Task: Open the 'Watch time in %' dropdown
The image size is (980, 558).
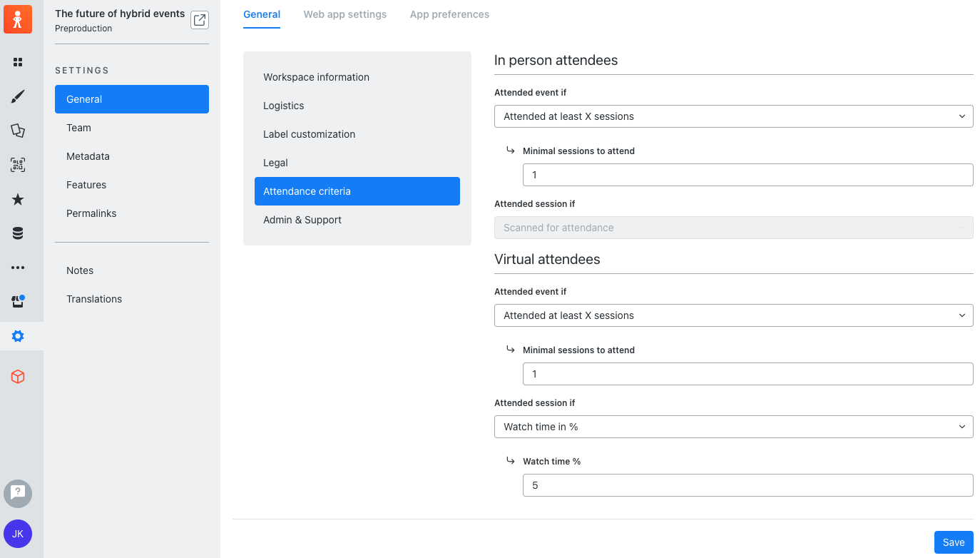Action: pyautogui.click(x=733, y=426)
